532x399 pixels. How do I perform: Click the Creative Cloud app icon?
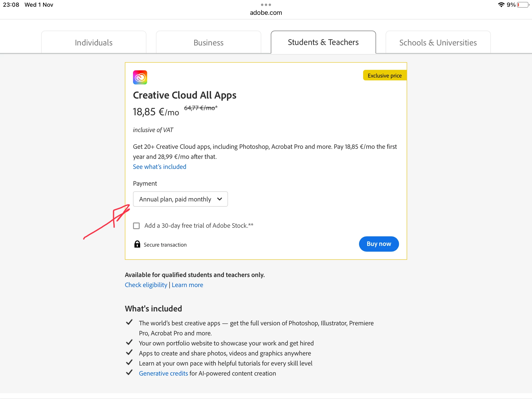point(140,77)
